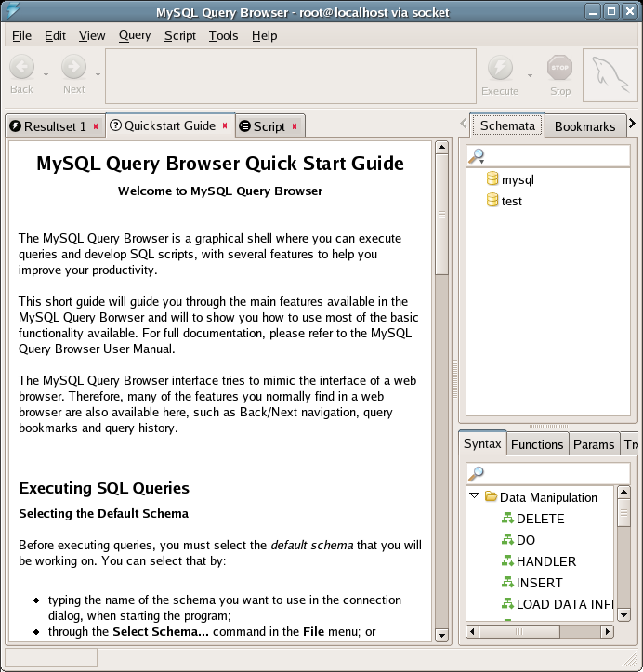Select the Data Manipulation category label

[548, 497]
